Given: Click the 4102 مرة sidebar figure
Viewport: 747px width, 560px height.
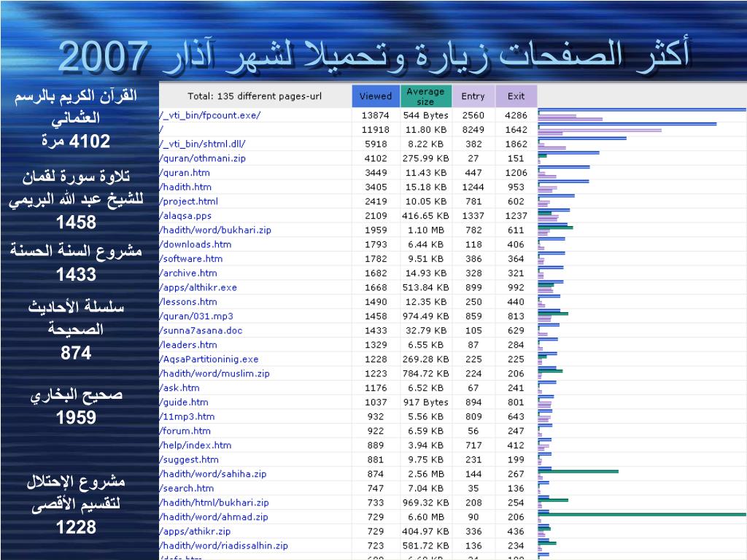Looking at the screenshot, I should click(x=76, y=141).
